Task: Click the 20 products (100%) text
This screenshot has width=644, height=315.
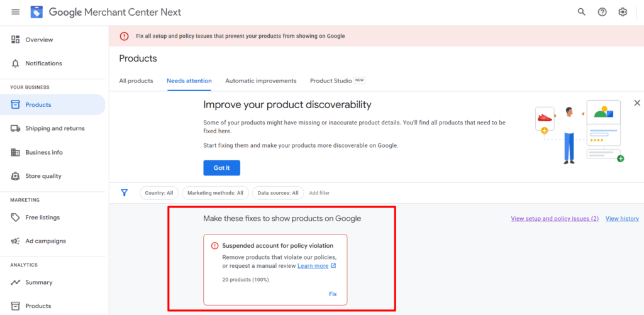Action: click(x=246, y=280)
